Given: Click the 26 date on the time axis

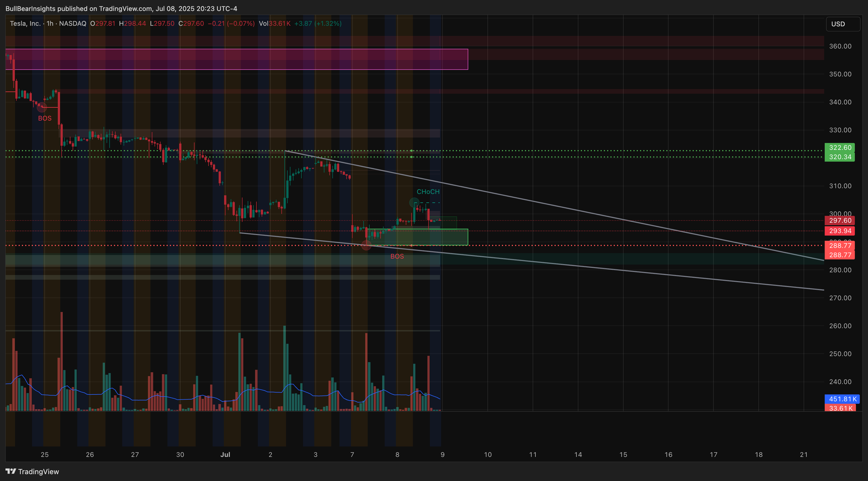Looking at the screenshot, I should click(x=90, y=454).
